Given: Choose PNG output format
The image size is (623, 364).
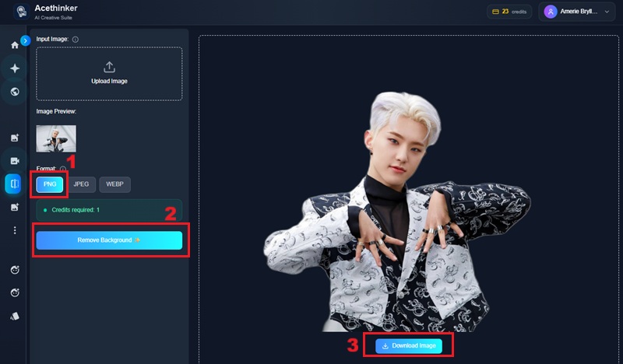Looking at the screenshot, I should [50, 184].
